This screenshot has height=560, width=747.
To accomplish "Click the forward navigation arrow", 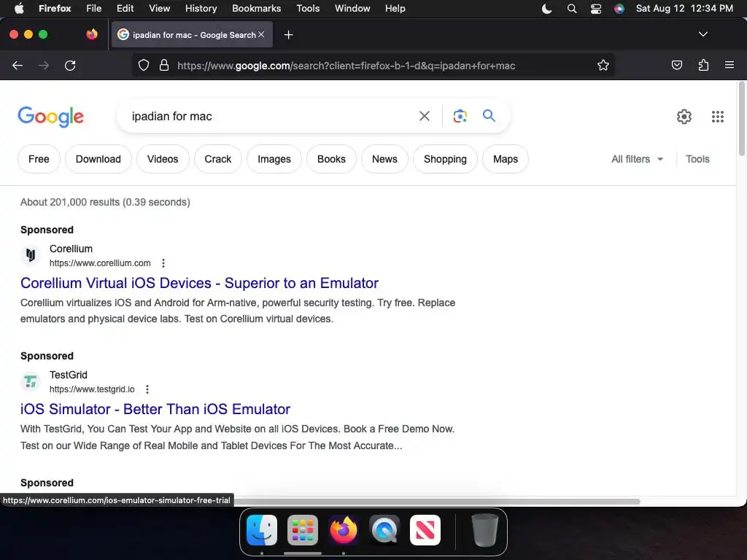I will click(44, 65).
